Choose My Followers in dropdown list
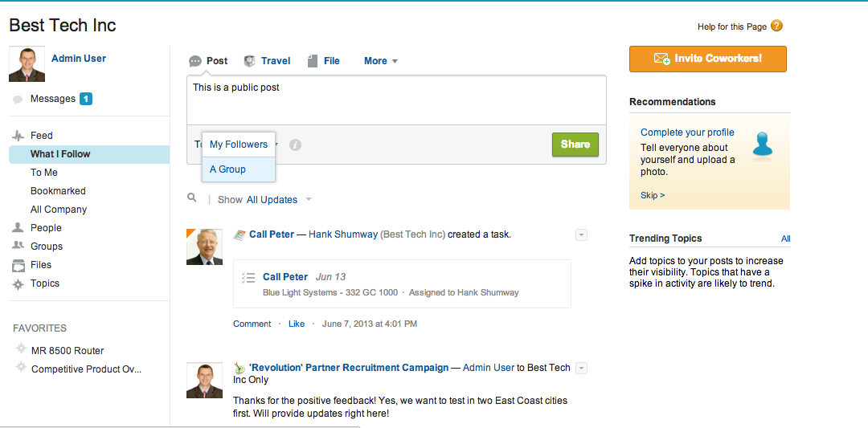Viewport: 868px width, 428px height. click(x=239, y=145)
